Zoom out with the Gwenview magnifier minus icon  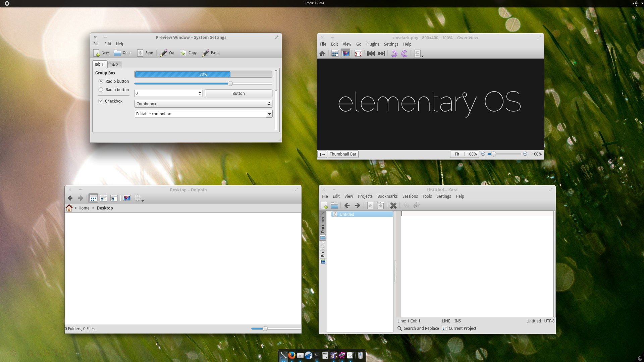[483, 154]
